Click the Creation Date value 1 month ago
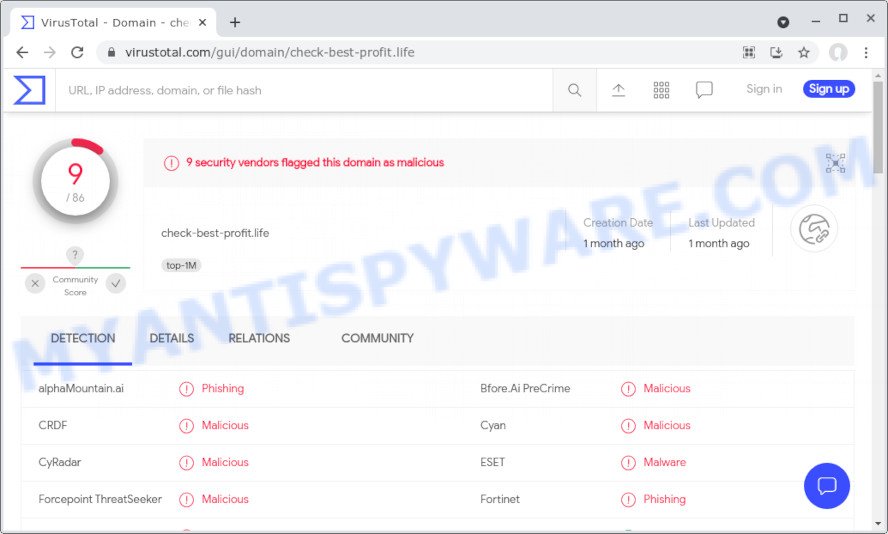Screen dimensions: 888x534 point(614,243)
